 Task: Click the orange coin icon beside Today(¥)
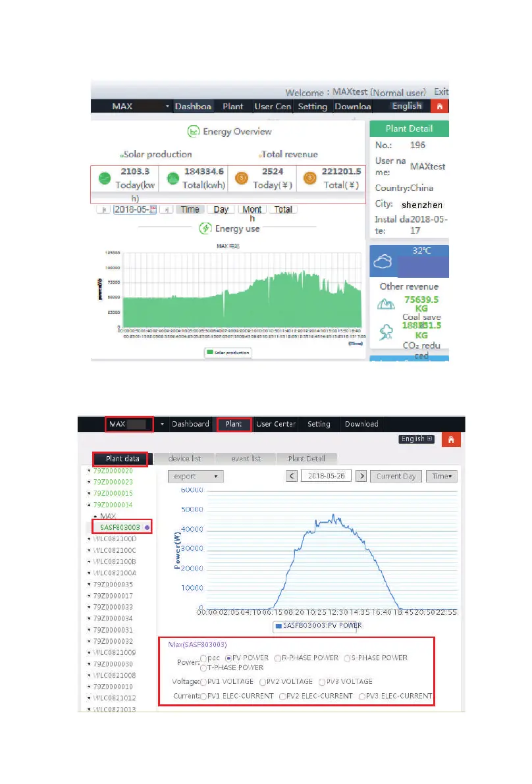pyautogui.click(x=242, y=178)
